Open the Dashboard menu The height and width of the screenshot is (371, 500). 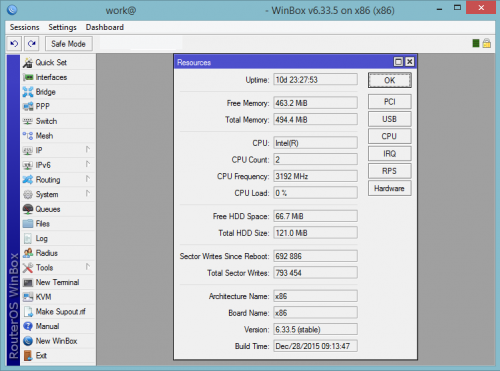click(x=105, y=27)
